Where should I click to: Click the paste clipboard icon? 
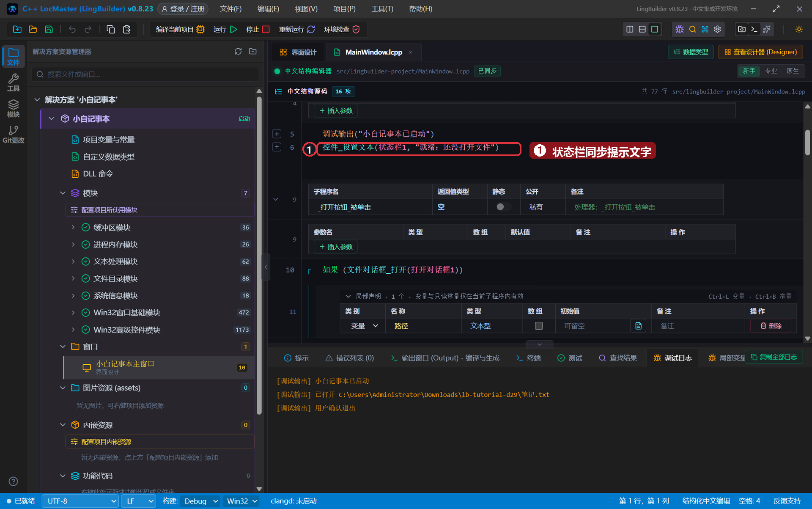click(x=127, y=29)
